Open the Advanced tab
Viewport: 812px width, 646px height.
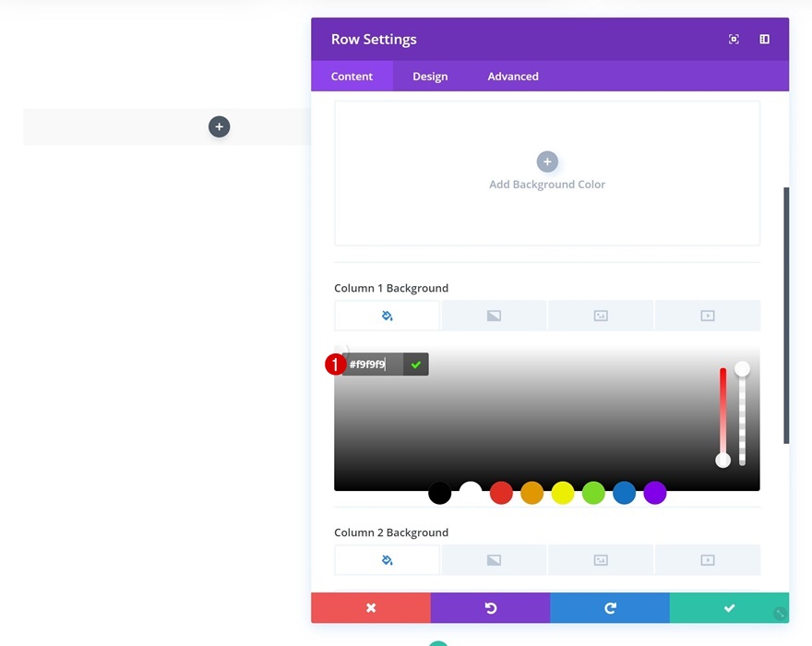[x=513, y=77]
